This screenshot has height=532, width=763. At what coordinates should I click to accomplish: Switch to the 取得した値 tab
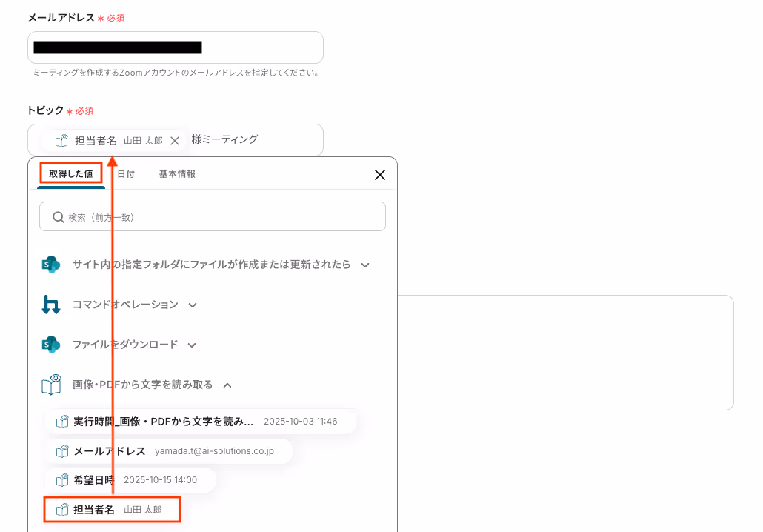71,174
